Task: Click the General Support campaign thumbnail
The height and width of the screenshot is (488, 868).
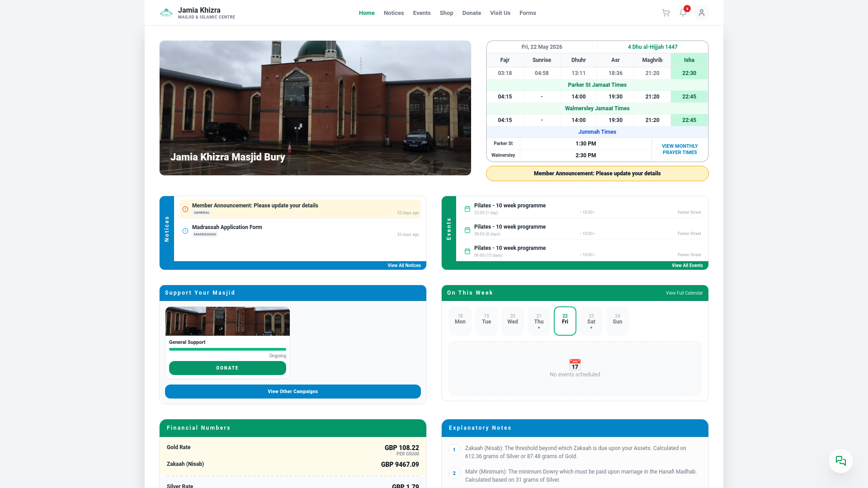Action: (227, 321)
